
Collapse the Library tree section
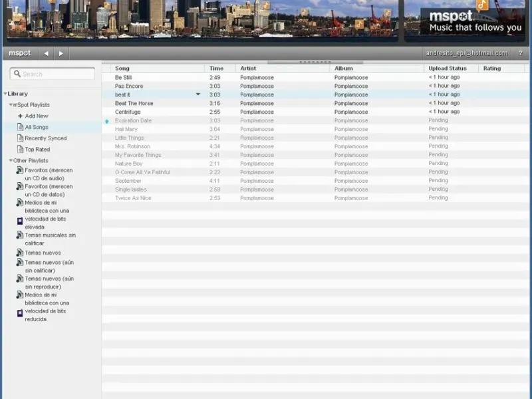tap(5, 94)
